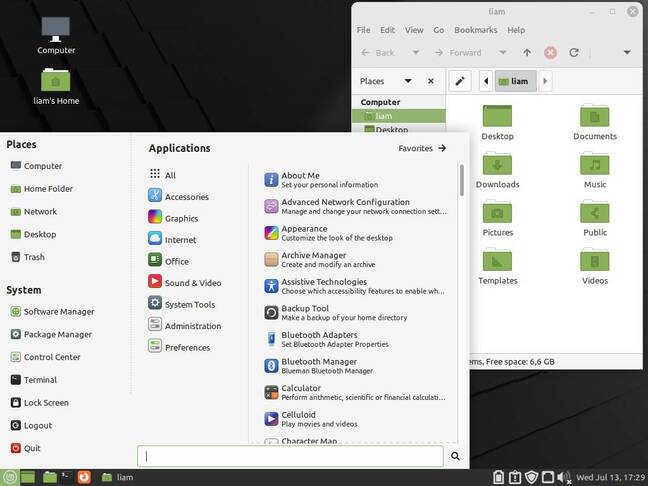
Task: Choose the Preferences category
Action: click(x=179, y=347)
